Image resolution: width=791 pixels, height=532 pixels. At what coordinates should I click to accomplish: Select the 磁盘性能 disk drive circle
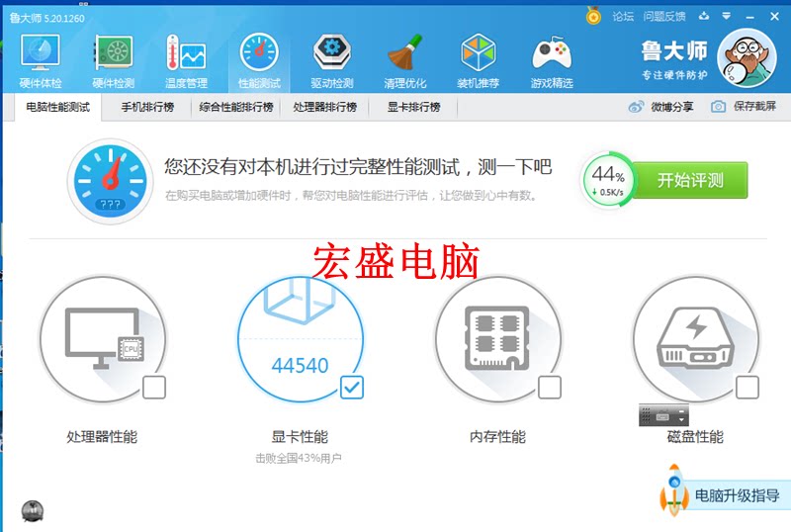pos(696,339)
